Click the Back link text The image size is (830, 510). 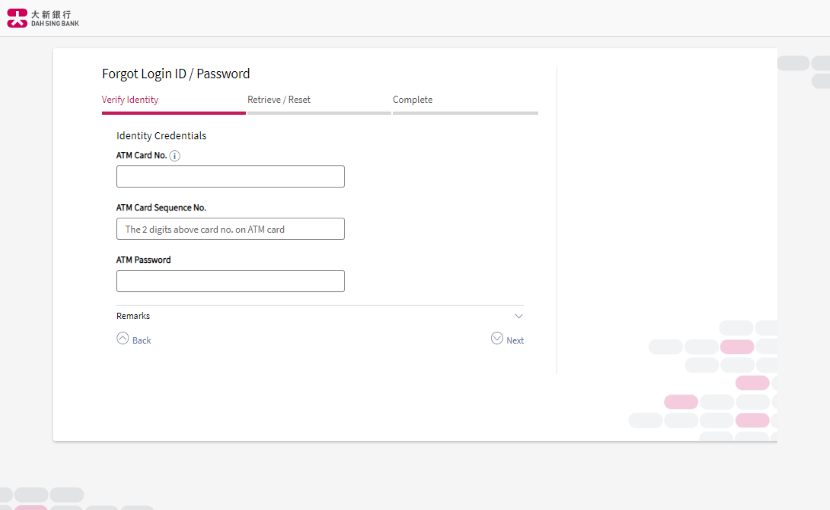tap(141, 341)
